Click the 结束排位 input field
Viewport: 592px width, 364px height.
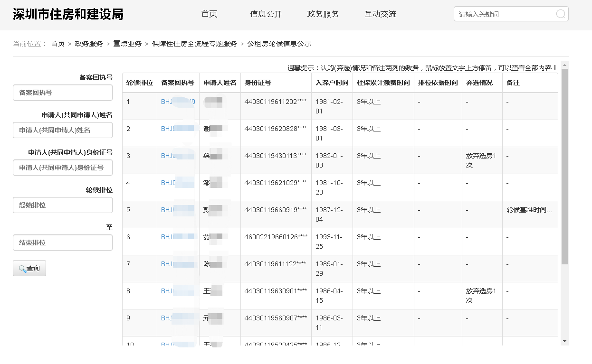click(62, 243)
